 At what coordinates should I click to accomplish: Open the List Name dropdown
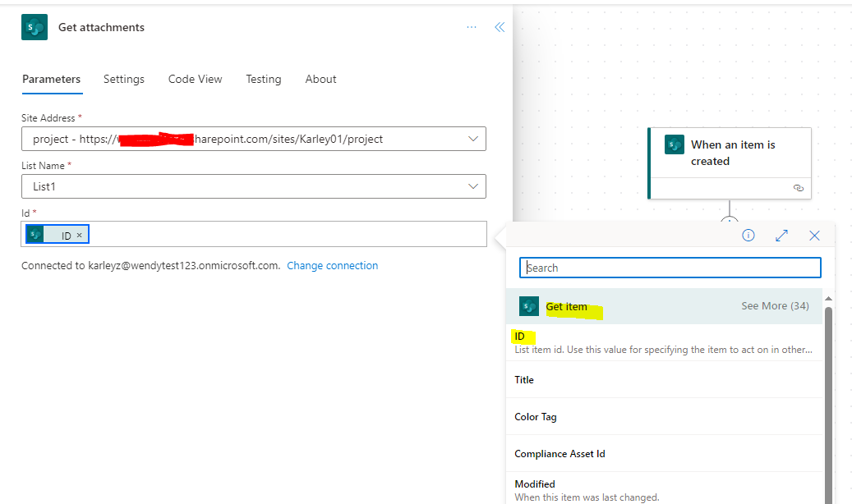tap(473, 186)
